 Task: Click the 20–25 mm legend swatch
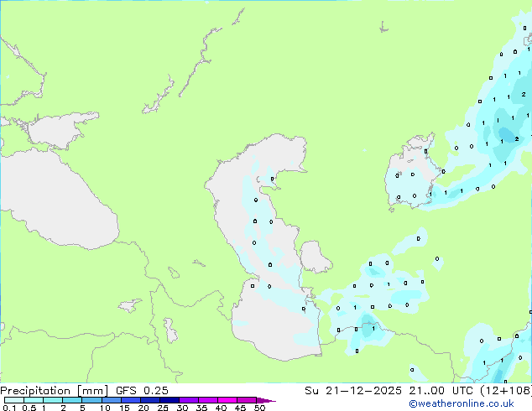pyautogui.click(x=149, y=400)
